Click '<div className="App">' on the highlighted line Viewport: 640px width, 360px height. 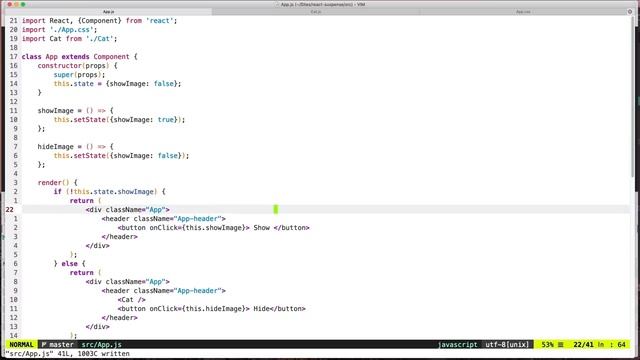point(127,209)
